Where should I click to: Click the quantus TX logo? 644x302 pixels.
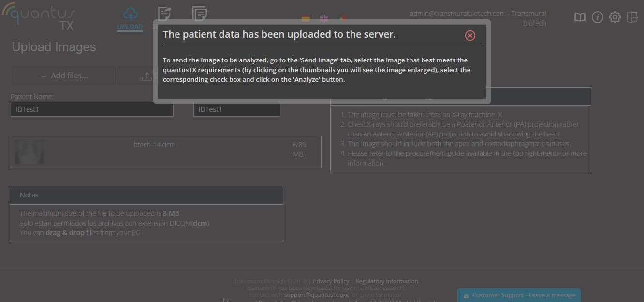[x=39, y=17]
